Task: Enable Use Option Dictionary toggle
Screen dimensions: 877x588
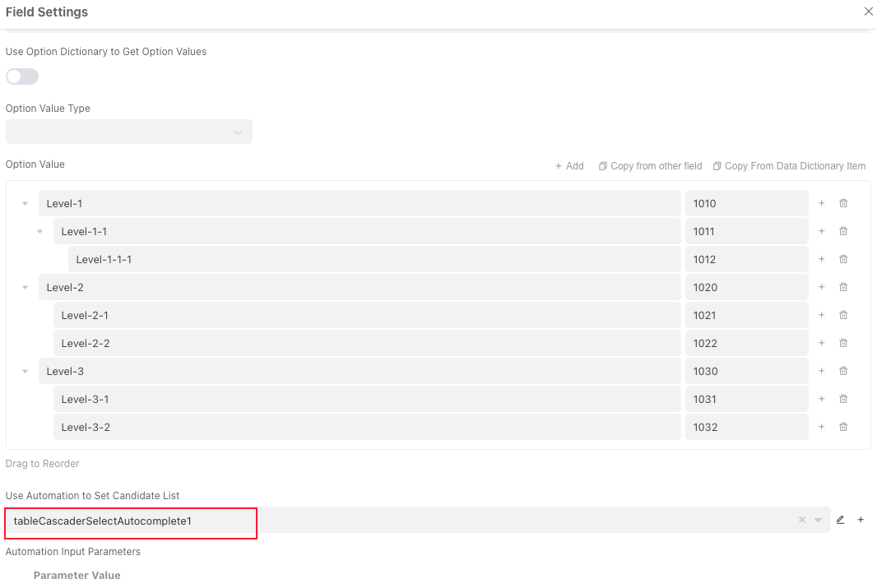Action: pyautogui.click(x=22, y=76)
